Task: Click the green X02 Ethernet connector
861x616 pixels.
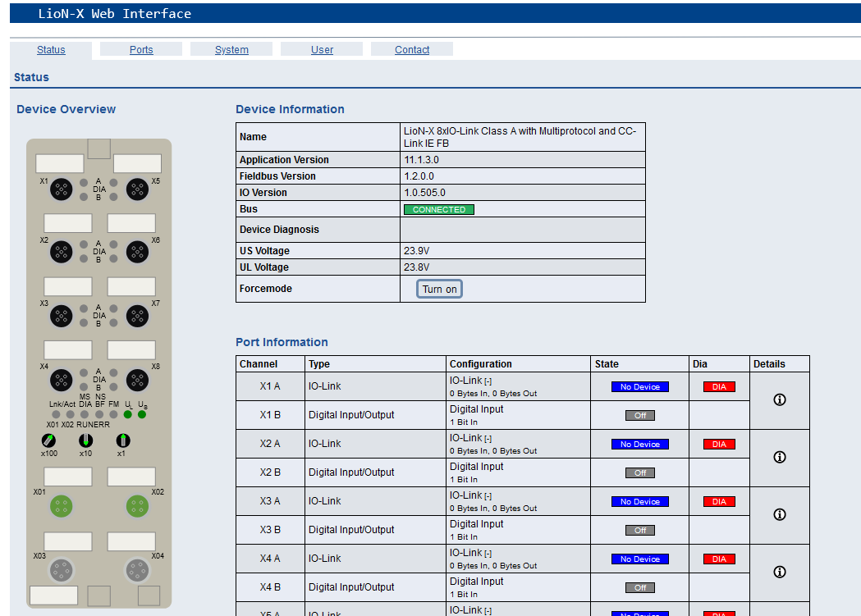Action: point(137,506)
